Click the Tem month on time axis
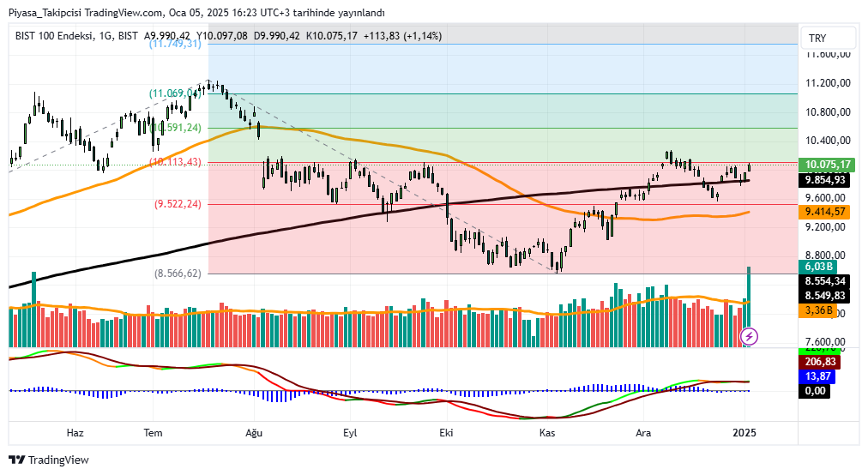The height and width of the screenshot is (475, 868). [x=154, y=433]
